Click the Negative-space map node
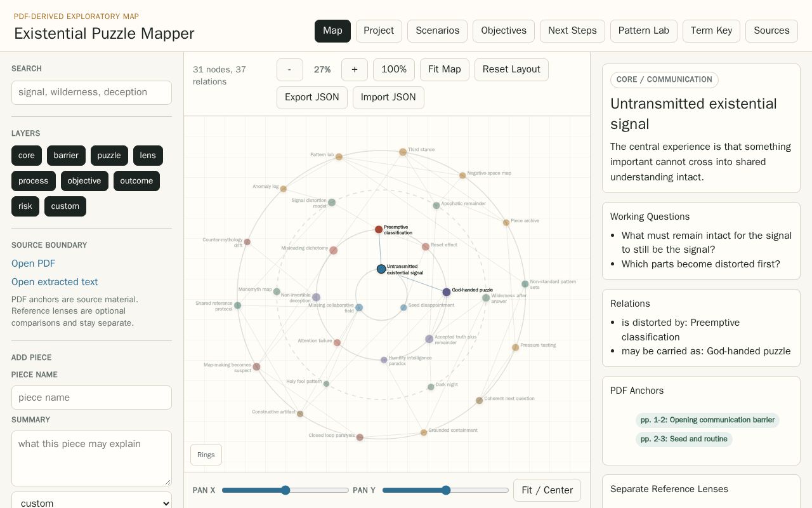The image size is (812, 508). click(462, 175)
